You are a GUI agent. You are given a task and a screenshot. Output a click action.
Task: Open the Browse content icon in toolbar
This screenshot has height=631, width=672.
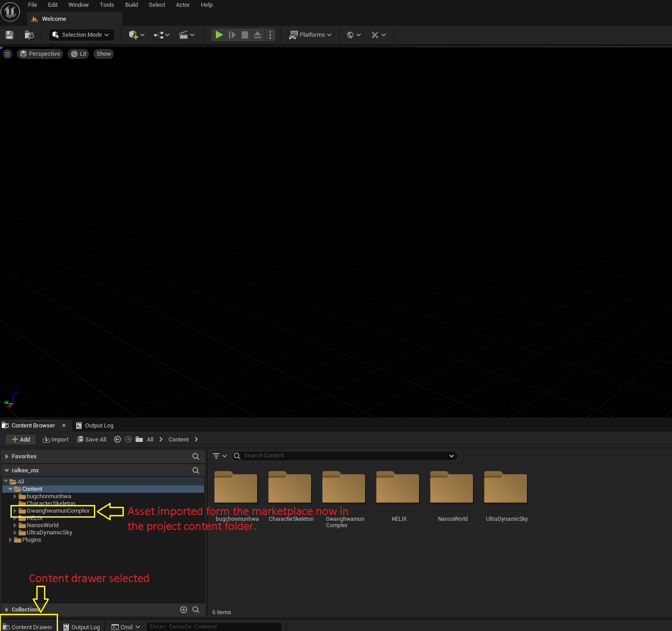tap(29, 35)
